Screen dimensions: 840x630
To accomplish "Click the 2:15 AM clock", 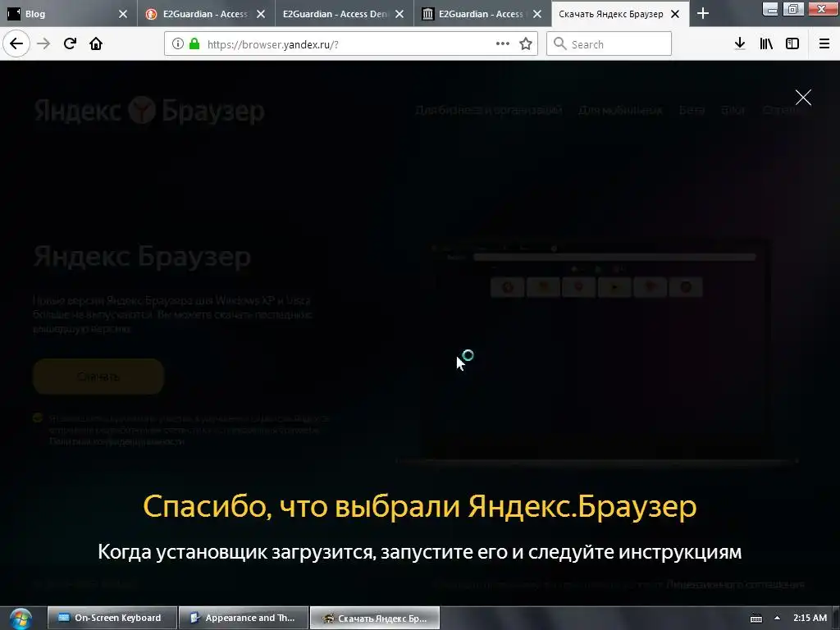I will [x=810, y=618].
